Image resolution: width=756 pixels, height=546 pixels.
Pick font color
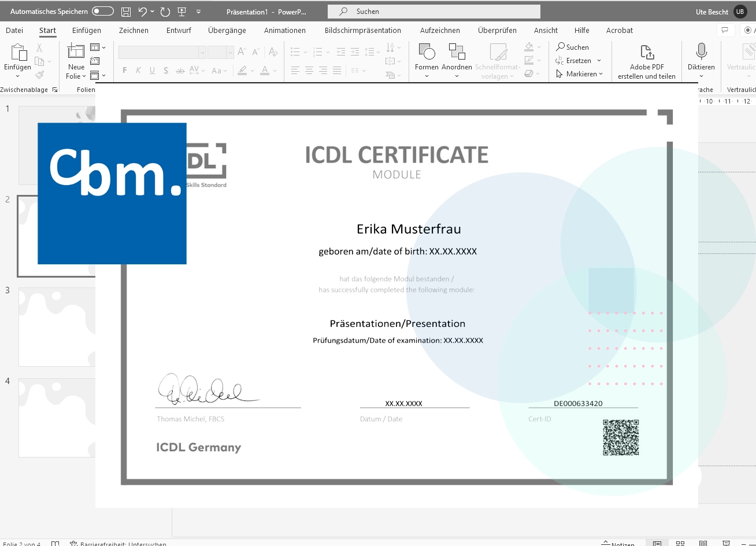[264, 71]
